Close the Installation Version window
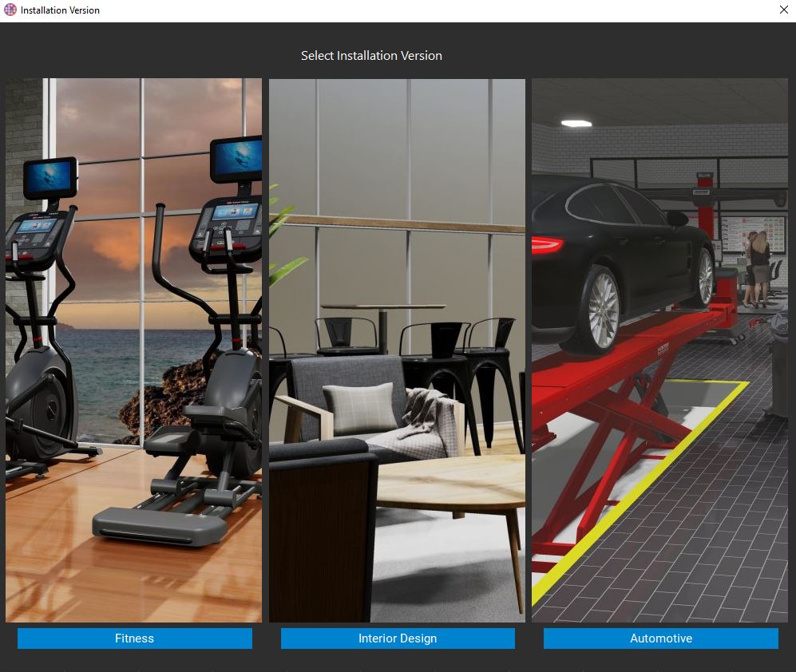796x672 pixels. [x=783, y=10]
